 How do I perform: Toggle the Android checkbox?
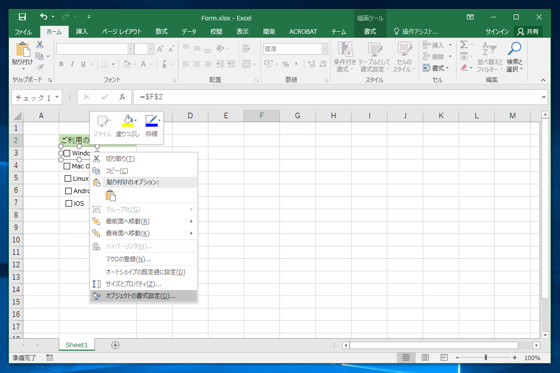[68, 191]
